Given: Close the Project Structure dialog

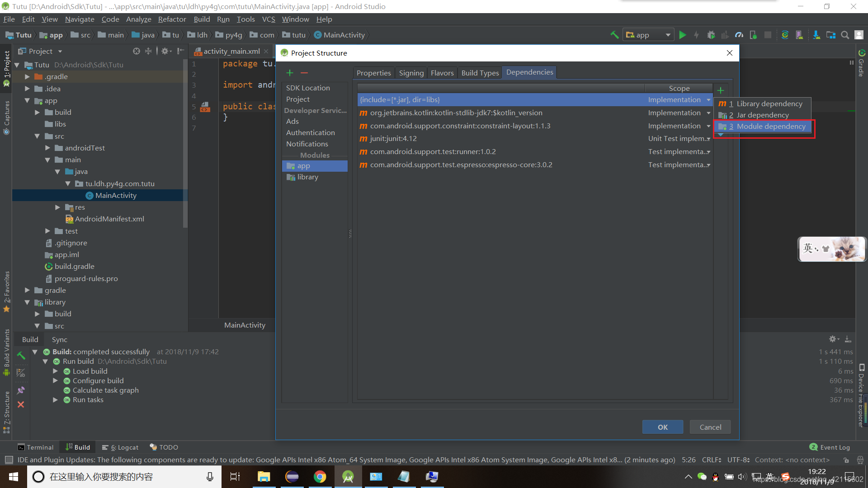Looking at the screenshot, I should [729, 53].
